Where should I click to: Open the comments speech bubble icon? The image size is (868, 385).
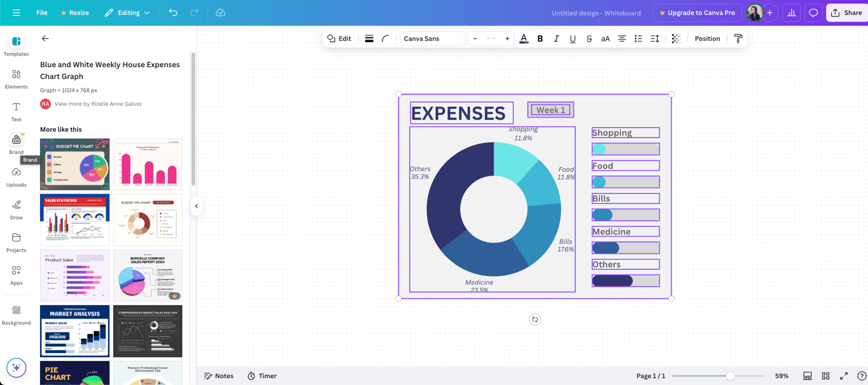813,13
